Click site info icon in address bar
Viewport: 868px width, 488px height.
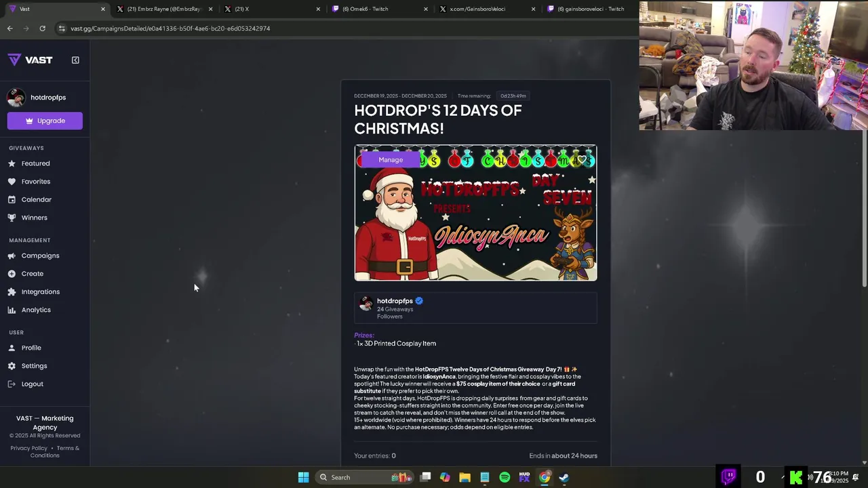click(62, 28)
